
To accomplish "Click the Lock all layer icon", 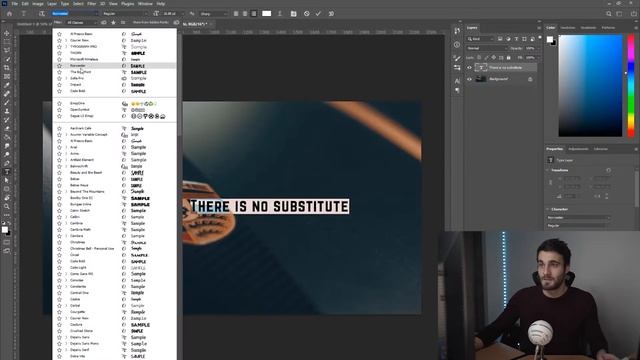I will pyautogui.click(x=509, y=58).
